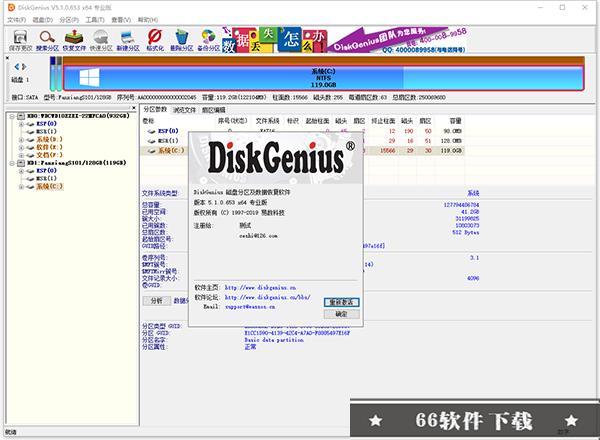
Task: Select 文档(F:) partition in tree
Action: point(49,155)
